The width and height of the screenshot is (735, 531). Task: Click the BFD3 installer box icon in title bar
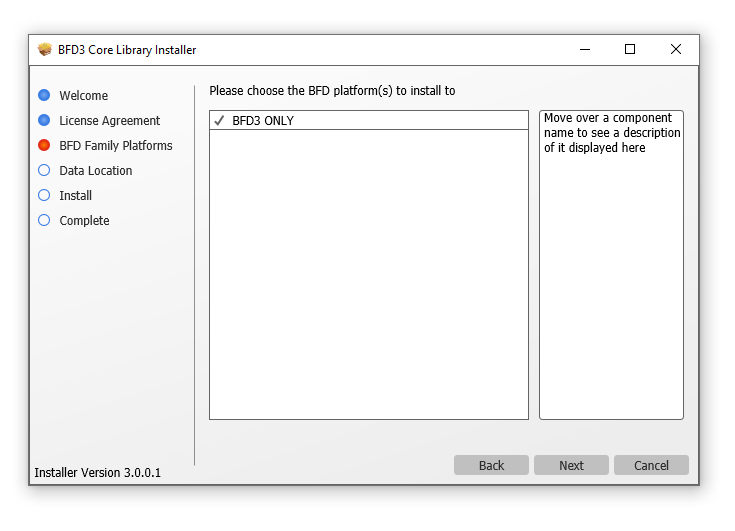(45, 49)
